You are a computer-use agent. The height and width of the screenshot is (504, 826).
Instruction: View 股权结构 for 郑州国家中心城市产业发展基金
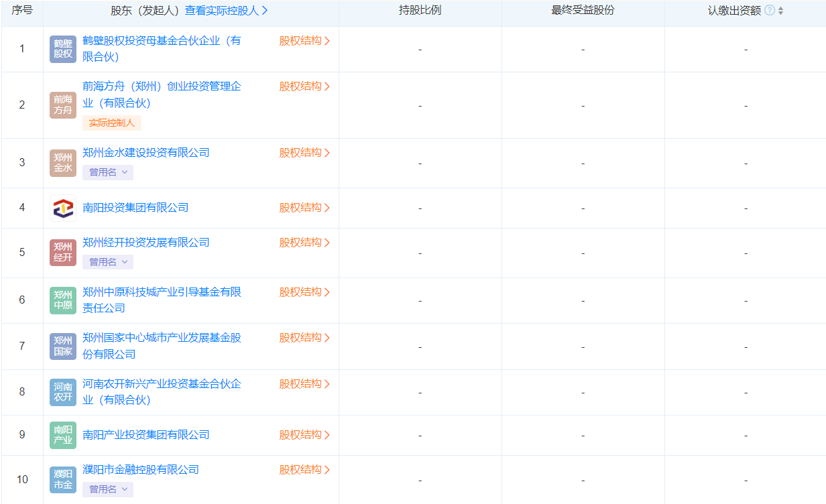pos(305,338)
